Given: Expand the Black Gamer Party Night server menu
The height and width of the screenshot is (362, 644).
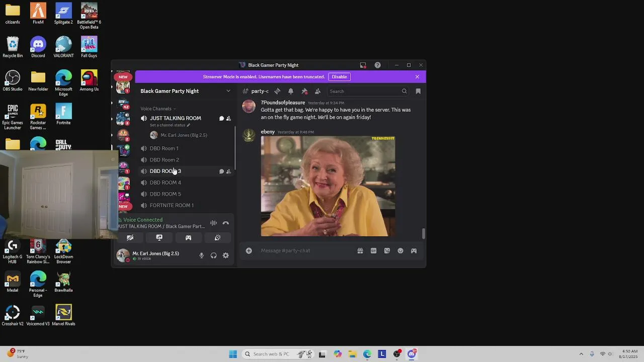Looking at the screenshot, I should coord(185,91).
